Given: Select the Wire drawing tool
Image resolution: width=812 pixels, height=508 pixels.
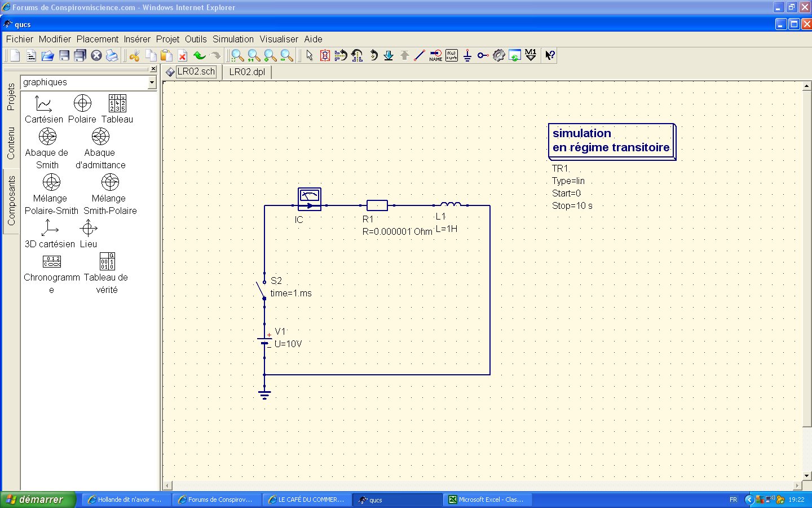Looking at the screenshot, I should [420, 55].
